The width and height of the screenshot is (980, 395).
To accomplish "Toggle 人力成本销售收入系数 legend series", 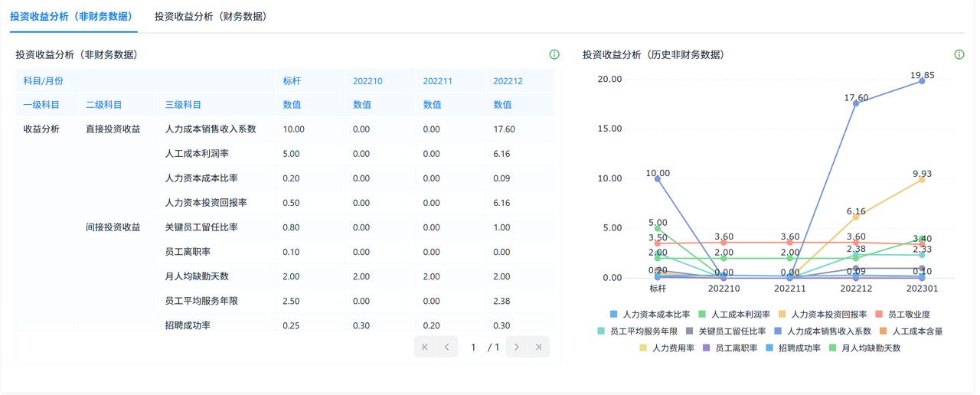I will coord(823,331).
